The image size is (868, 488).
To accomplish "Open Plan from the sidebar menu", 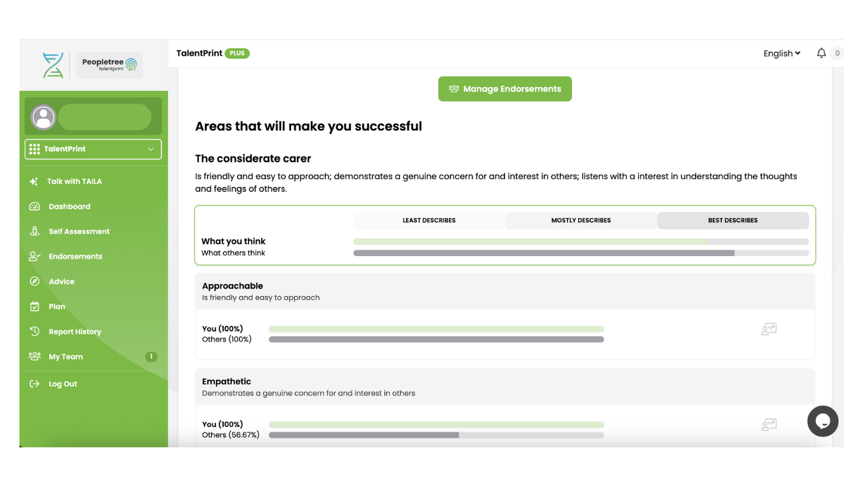I will [x=57, y=306].
